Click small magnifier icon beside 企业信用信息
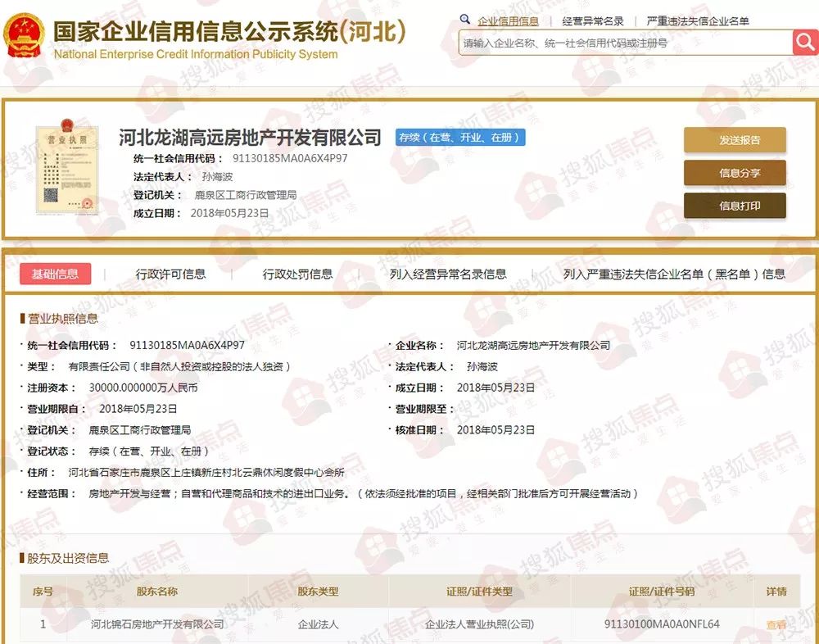This screenshot has height=644, width=819. pyautogui.click(x=465, y=20)
